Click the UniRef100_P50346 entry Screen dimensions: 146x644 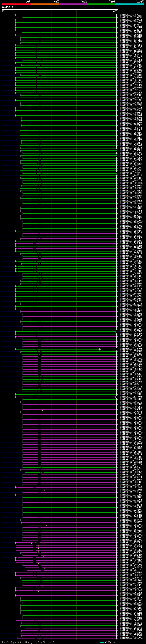131,82
